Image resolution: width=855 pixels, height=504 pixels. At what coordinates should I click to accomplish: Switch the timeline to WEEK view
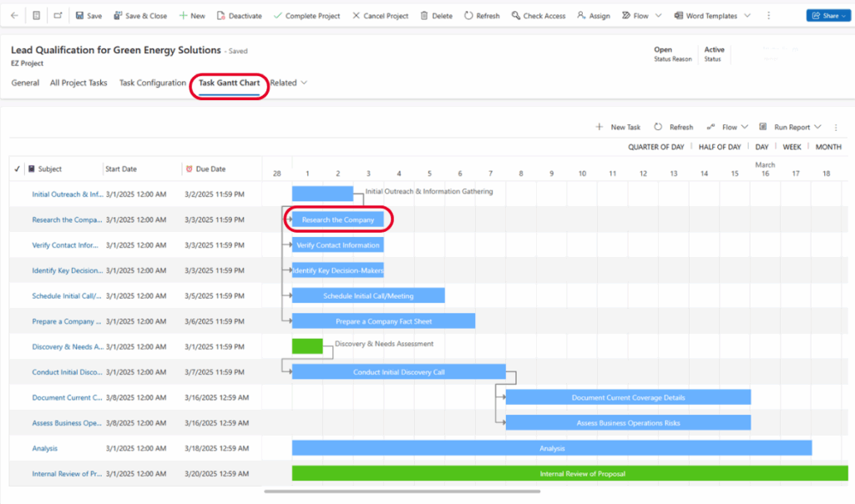pyautogui.click(x=792, y=147)
